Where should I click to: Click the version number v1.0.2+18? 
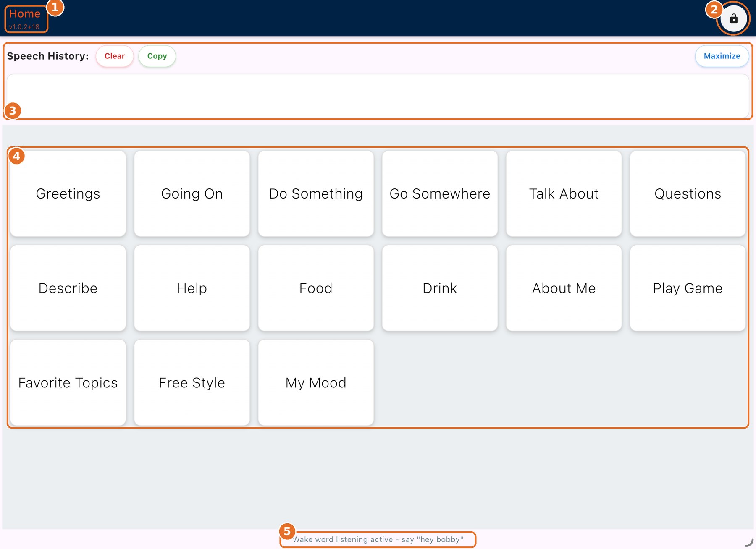24,27
